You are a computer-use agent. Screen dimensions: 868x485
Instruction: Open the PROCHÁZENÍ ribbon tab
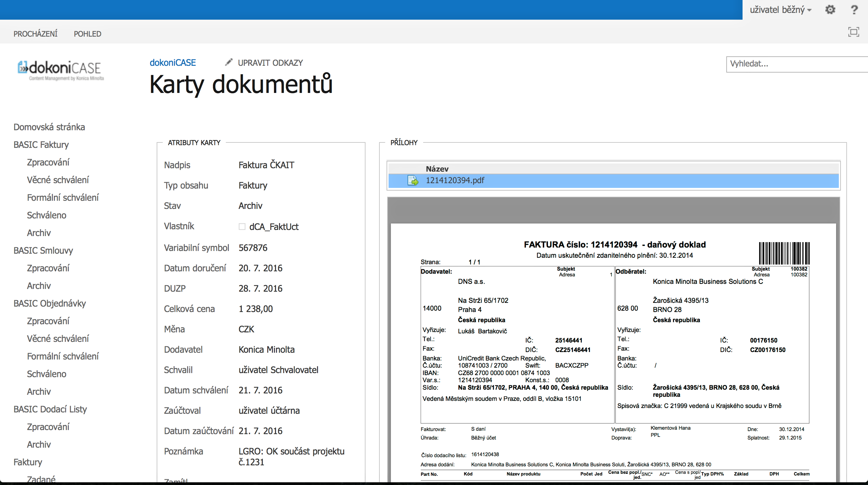[x=36, y=34]
